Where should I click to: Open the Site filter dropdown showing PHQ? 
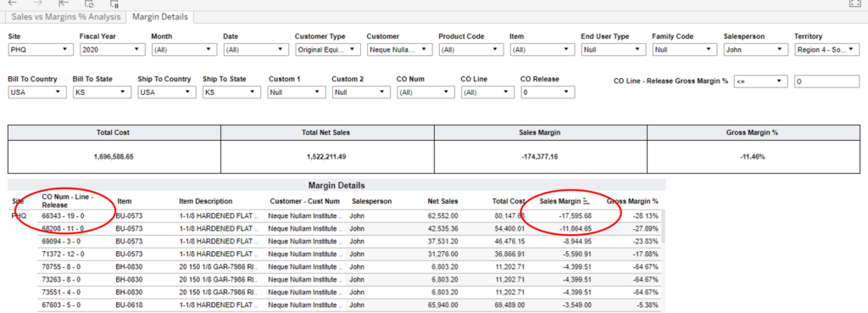[41, 49]
